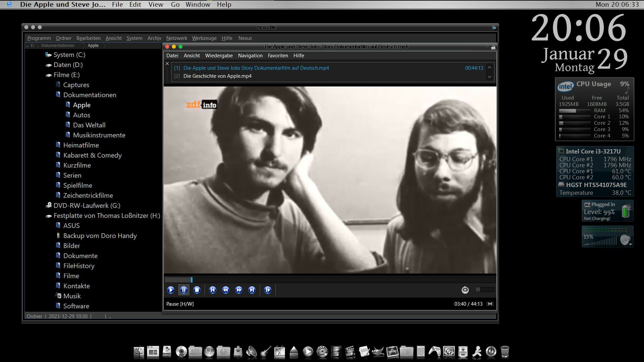Image resolution: width=644 pixels, height=362 pixels.
Task: Launch GIMP from the dock
Action: pos(378,352)
